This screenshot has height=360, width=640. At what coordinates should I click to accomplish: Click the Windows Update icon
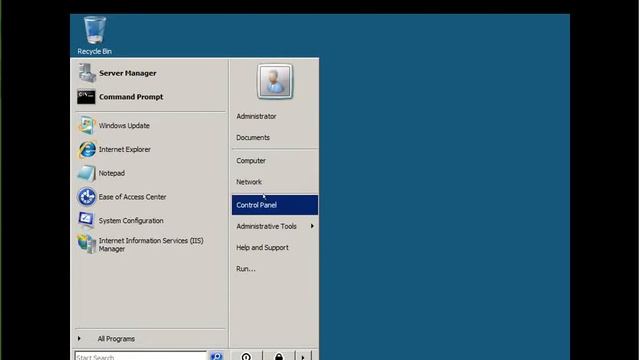click(87, 125)
